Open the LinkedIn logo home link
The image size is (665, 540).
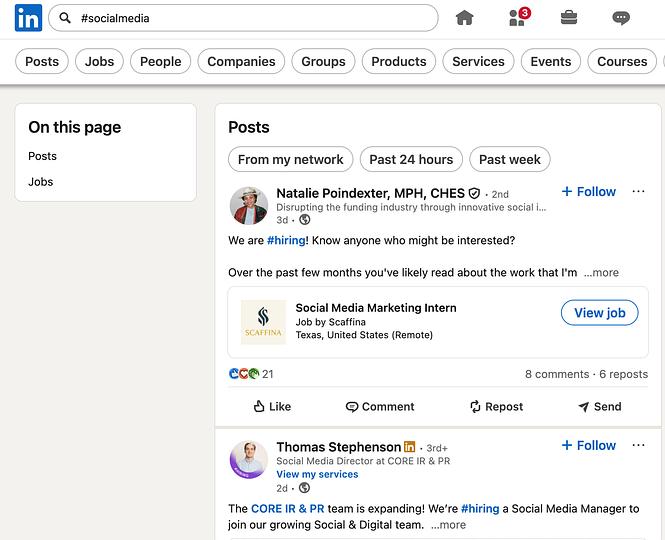click(28, 18)
